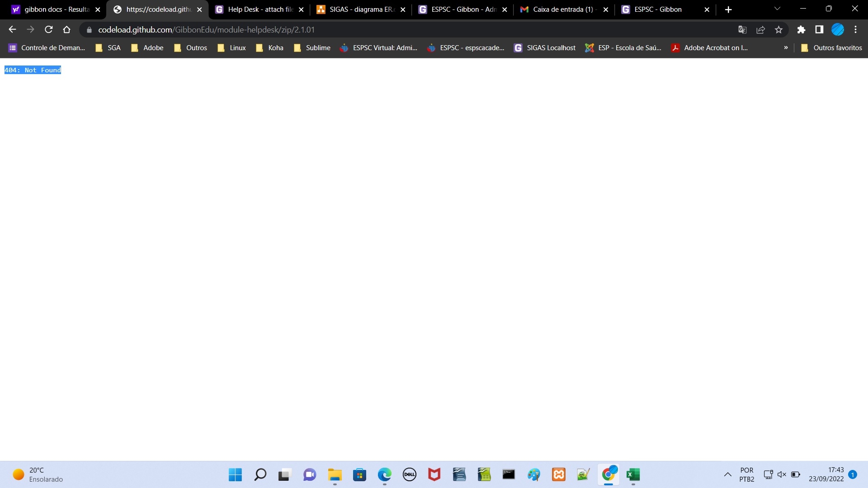Toggle the browser side panel

pyautogui.click(x=819, y=30)
